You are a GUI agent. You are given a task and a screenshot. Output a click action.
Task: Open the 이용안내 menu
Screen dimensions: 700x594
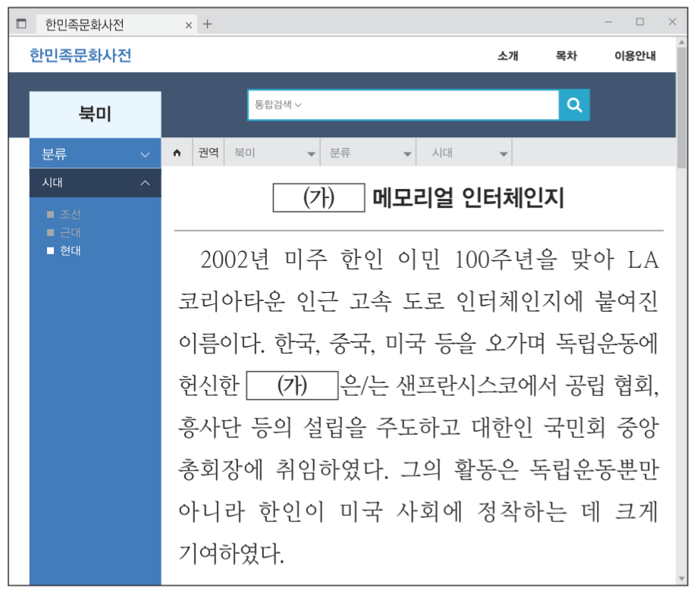tap(636, 56)
